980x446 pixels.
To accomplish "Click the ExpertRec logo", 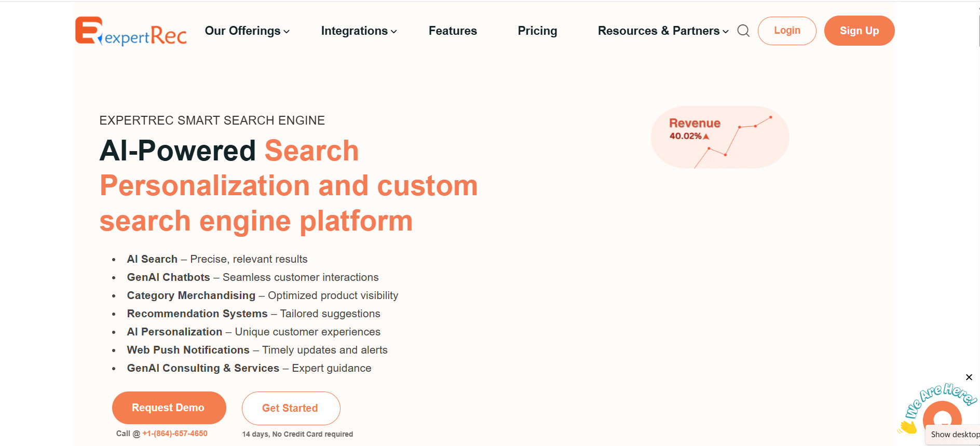I will click(131, 31).
